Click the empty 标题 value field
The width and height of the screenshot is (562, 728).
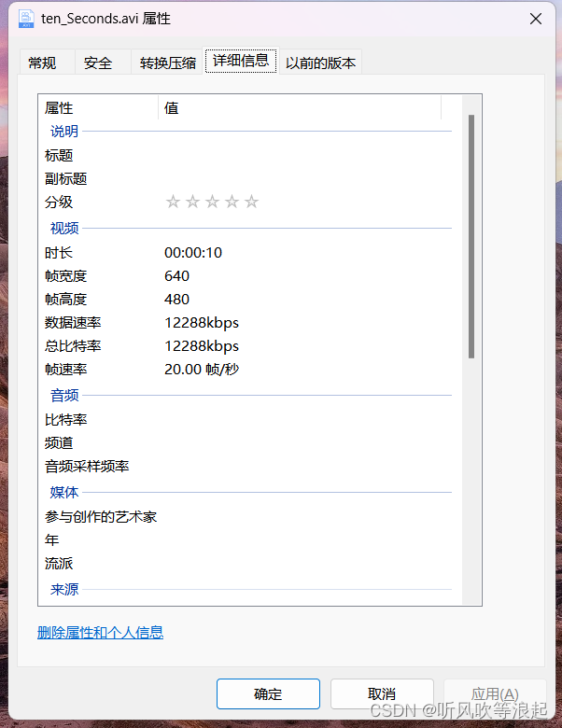306,155
